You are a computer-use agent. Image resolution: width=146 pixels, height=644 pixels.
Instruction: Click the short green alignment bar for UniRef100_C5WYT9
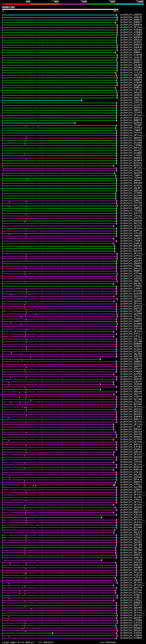click(x=52, y=359)
